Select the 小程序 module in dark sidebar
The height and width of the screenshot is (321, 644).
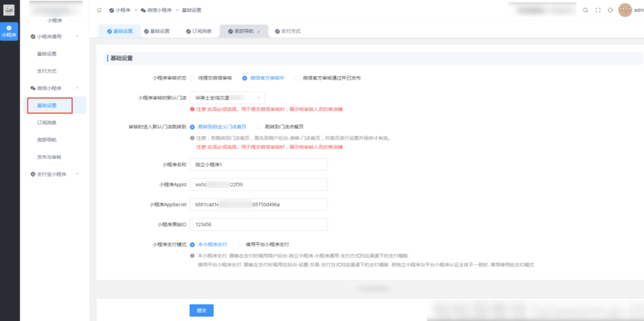click(9, 31)
